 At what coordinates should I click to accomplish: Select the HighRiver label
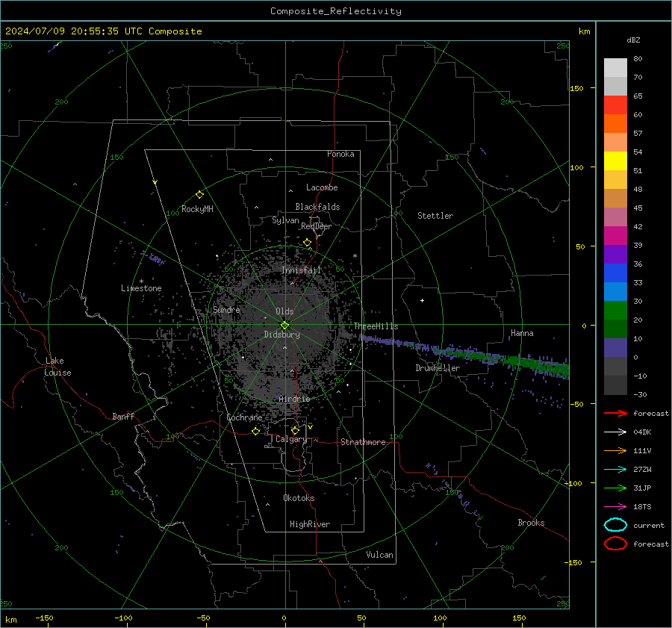[x=310, y=524]
